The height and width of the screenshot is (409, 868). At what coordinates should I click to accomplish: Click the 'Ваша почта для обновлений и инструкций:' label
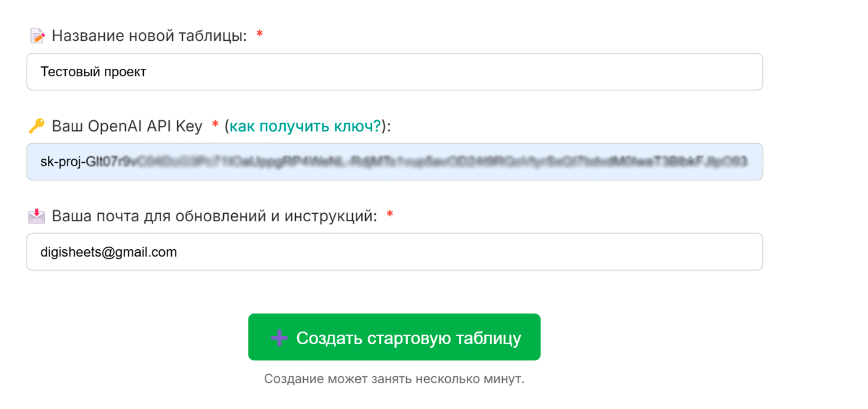[215, 216]
